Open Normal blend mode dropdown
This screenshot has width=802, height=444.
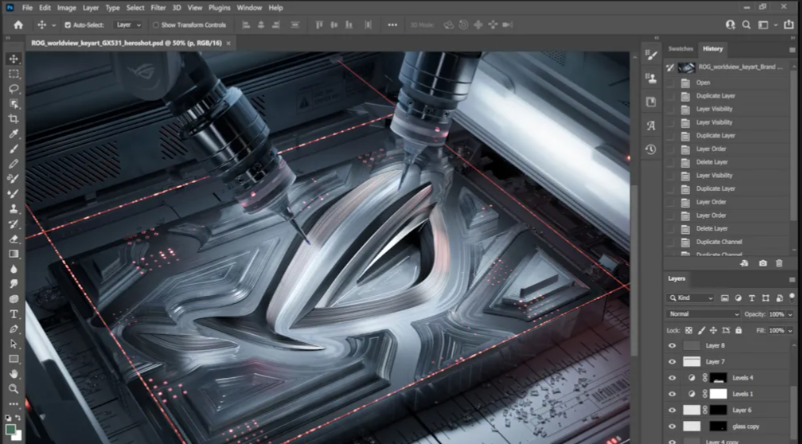703,314
